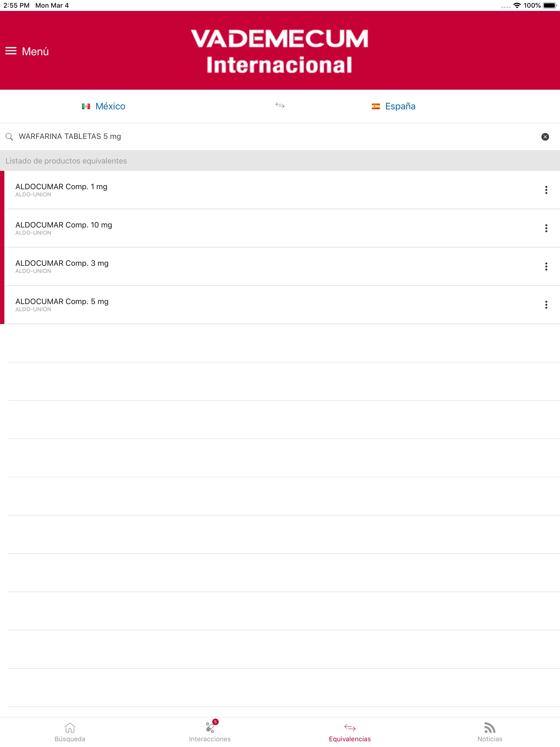Click the Spanish flag icon
Screen dimensions: 560x747
(x=376, y=106)
